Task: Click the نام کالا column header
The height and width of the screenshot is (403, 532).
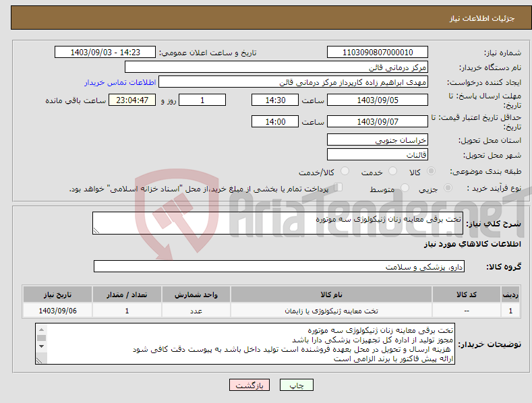Action: click(x=331, y=294)
